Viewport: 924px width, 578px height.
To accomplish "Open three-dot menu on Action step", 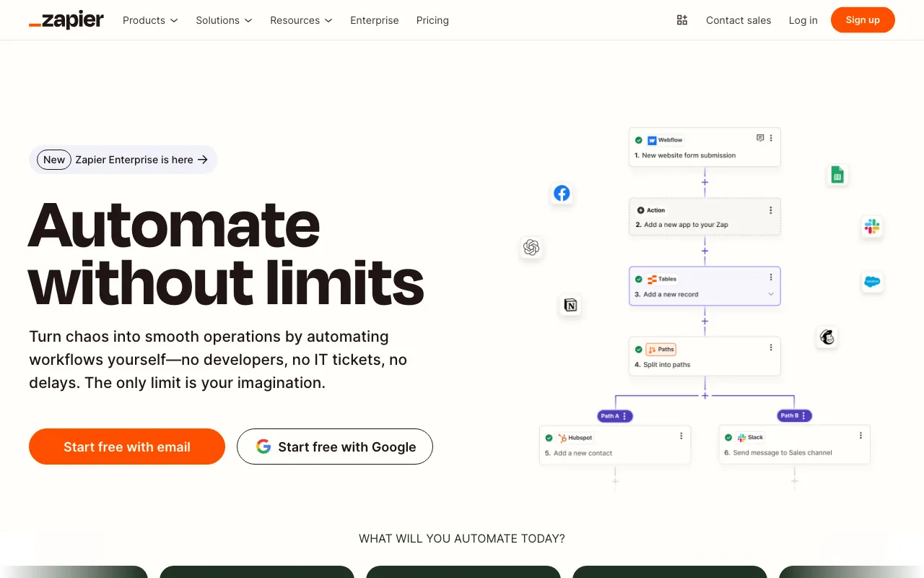I will [x=771, y=210].
